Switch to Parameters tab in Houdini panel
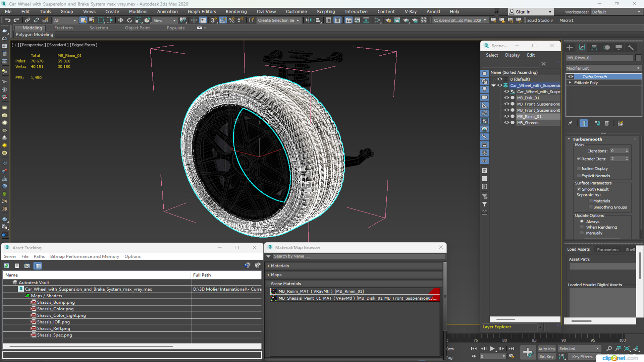 tap(607, 249)
